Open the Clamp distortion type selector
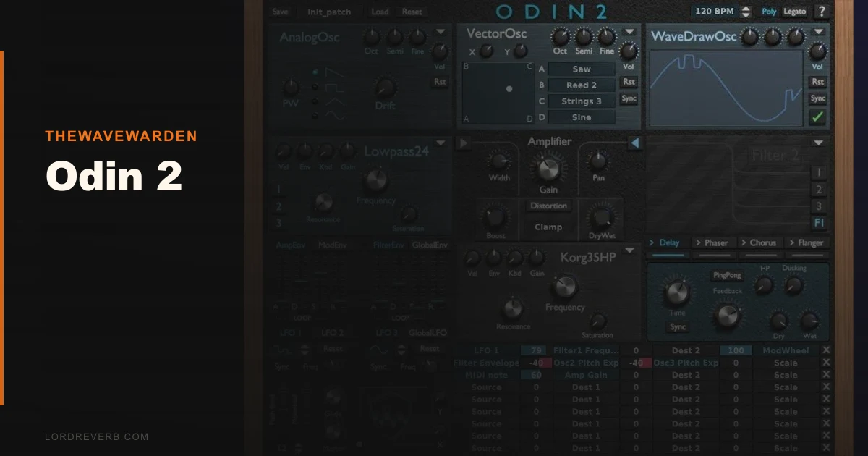 [548, 227]
